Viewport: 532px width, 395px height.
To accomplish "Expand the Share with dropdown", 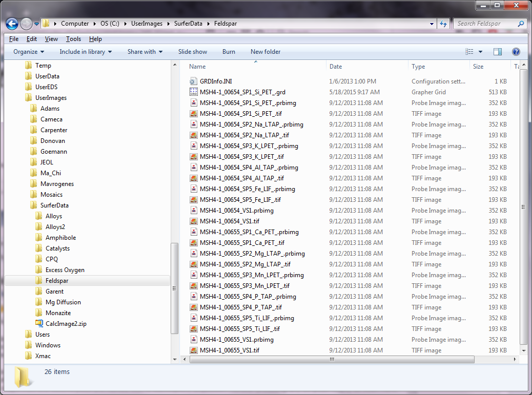I will click(x=145, y=52).
